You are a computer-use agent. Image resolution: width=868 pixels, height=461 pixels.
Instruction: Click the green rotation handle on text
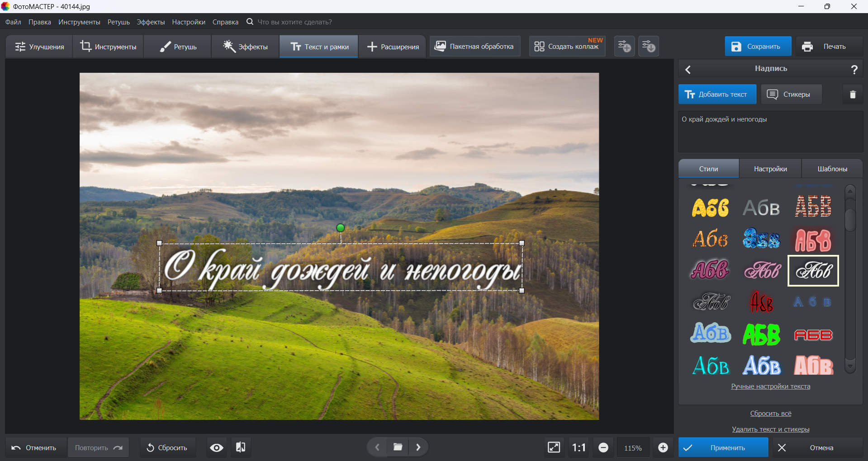point(341,228)
